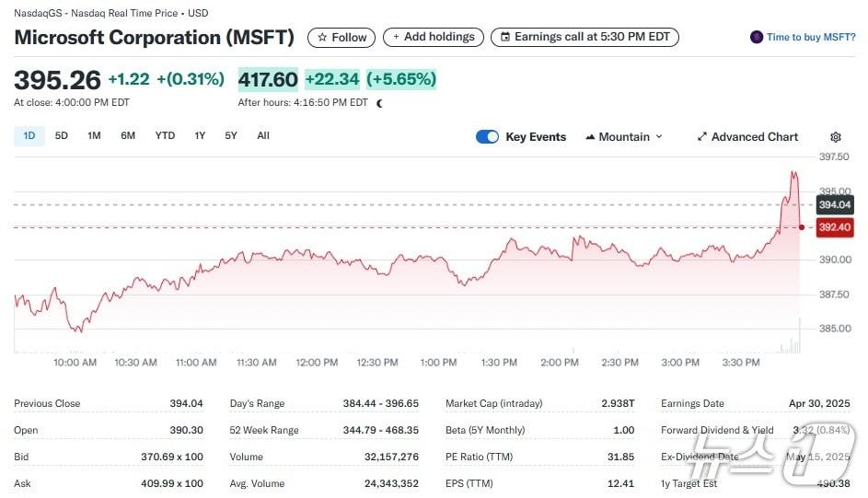
Task: Click the Advanced Chart expand arrows icon
Action: click(702, 137)
